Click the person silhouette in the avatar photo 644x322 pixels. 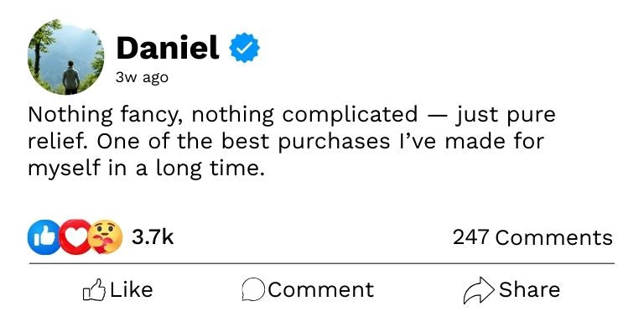71,78
